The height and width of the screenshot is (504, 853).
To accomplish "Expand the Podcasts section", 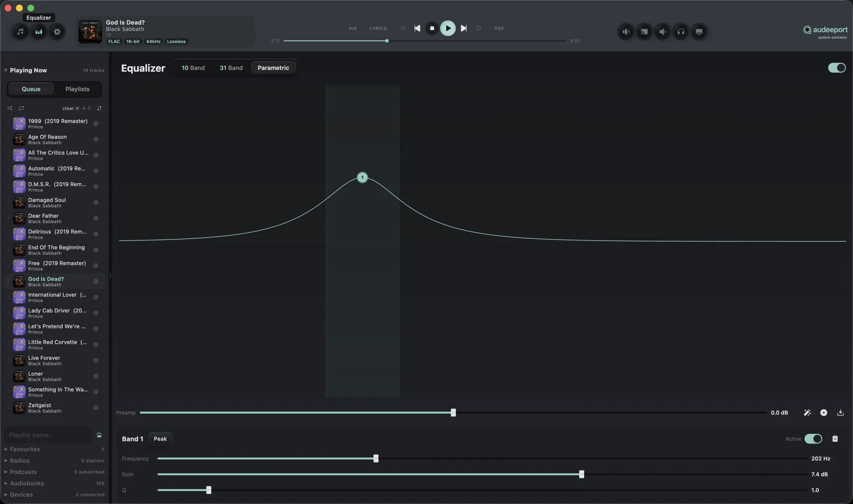I will tap(23, 472).
